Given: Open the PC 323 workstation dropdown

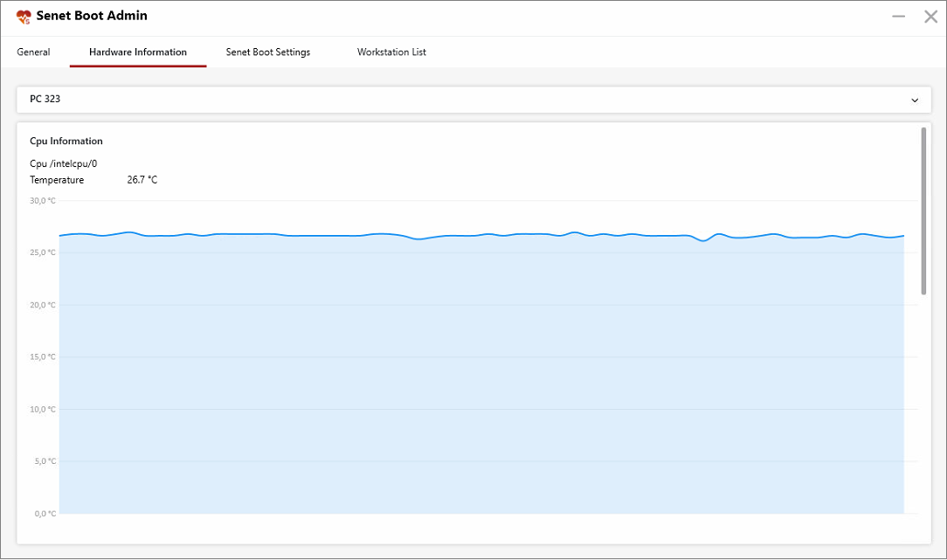Looking at the screenshot, I should 473,100.
